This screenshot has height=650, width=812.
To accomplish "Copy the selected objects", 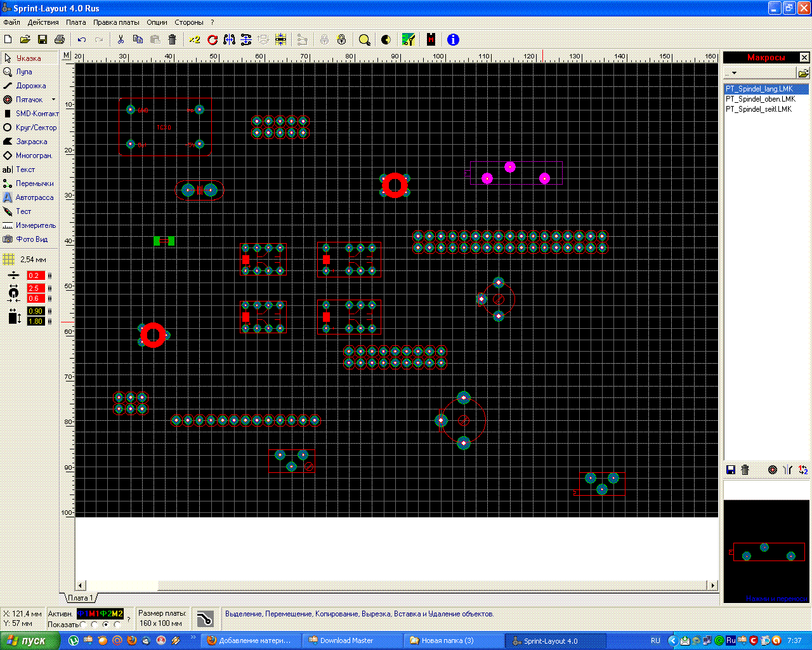I will tap(138, 39).
